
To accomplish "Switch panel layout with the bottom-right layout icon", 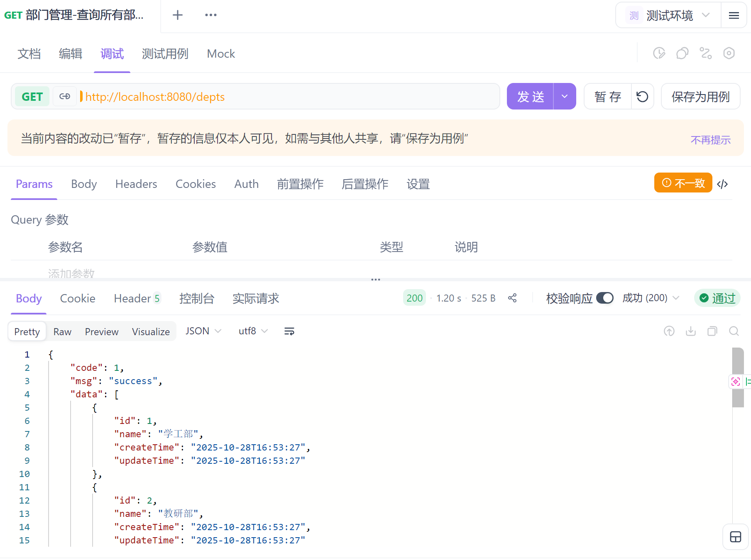I will 736,537.
